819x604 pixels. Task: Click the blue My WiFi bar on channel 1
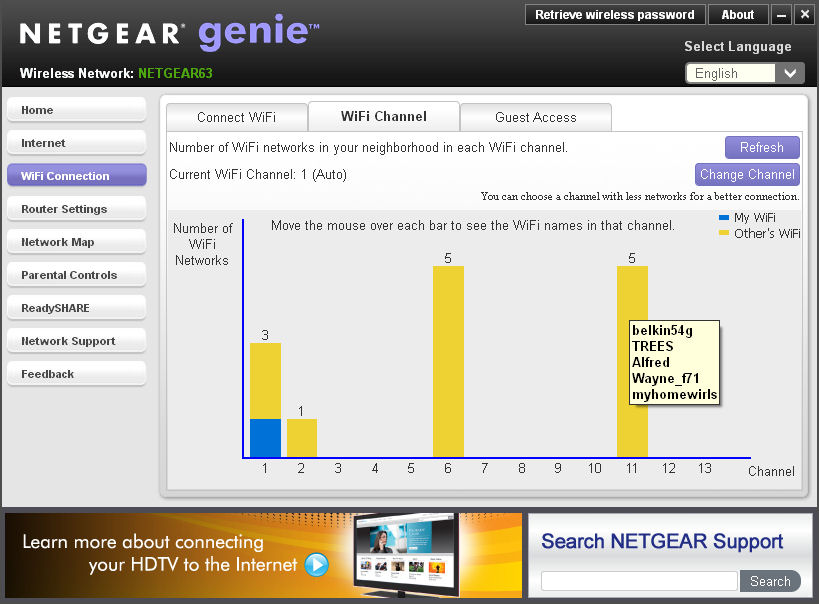click(x=265, y=438)
